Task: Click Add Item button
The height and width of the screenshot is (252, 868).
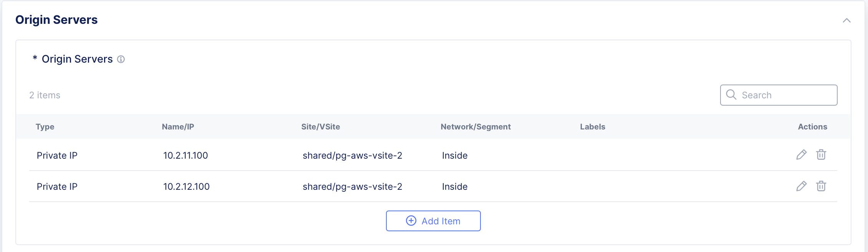Action: [433, 221]
